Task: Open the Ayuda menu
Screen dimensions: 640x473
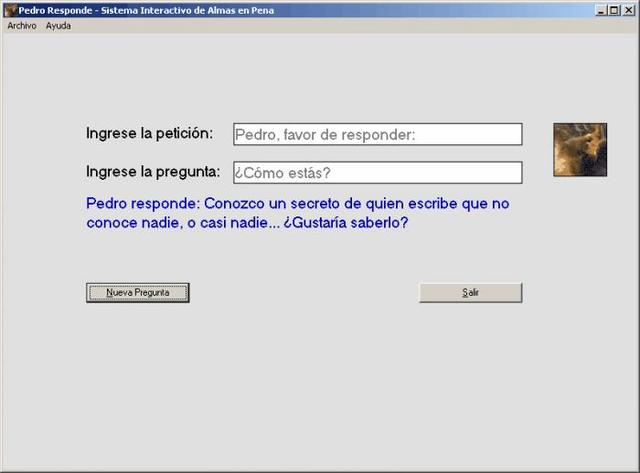Action: tap(58, 26)
